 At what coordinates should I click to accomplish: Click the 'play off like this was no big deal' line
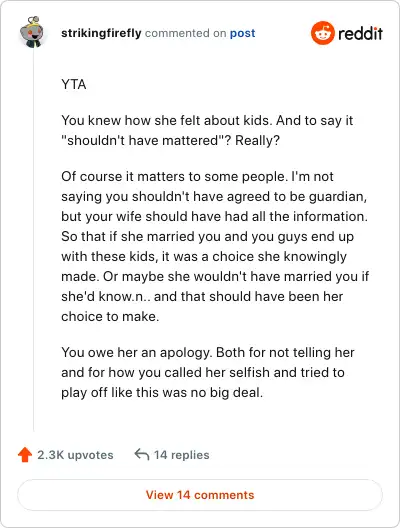tap(162, 393)
